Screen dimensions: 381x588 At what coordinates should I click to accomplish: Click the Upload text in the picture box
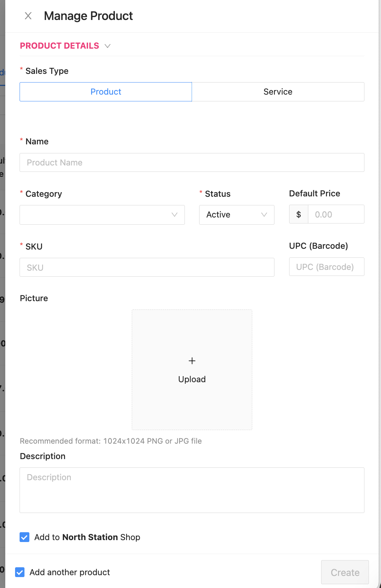coord(192,379)
